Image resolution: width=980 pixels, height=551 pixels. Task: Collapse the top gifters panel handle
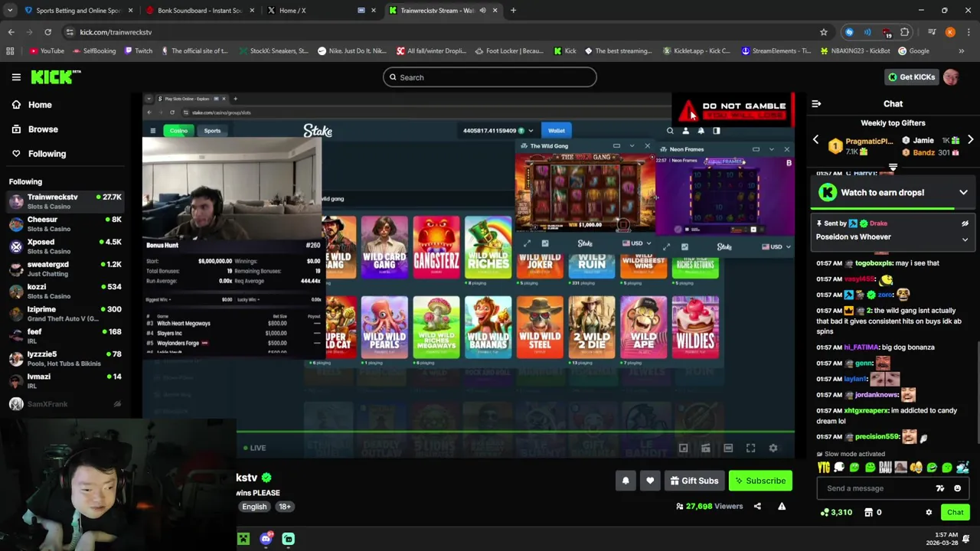coord(893,167)
